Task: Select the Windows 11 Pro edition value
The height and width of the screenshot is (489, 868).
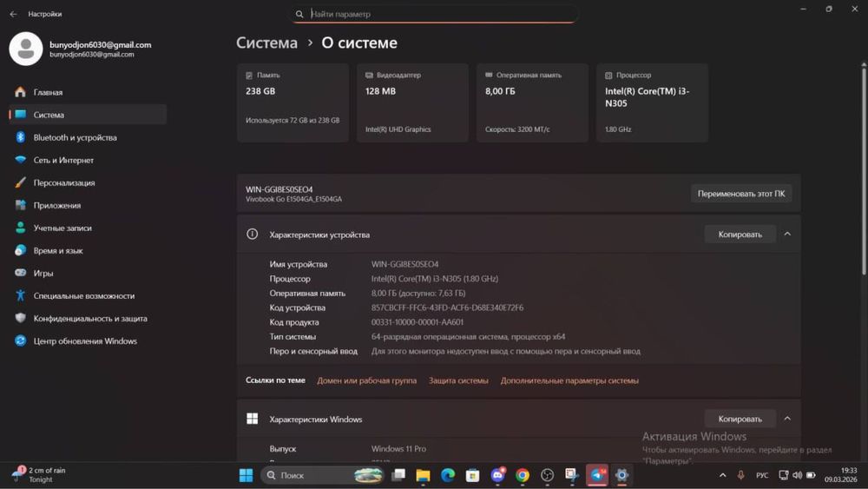Action: pos(398,448)
